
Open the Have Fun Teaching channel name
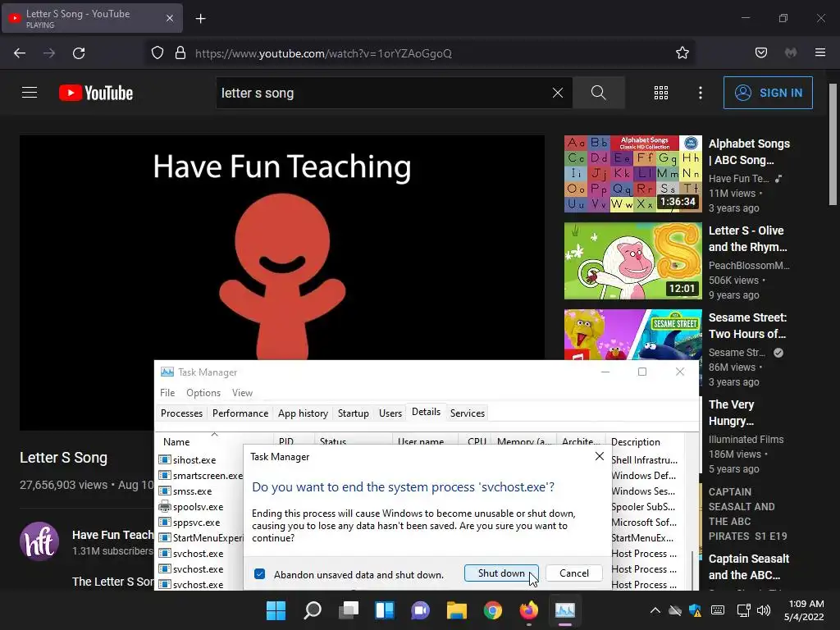tap(112, 535)
